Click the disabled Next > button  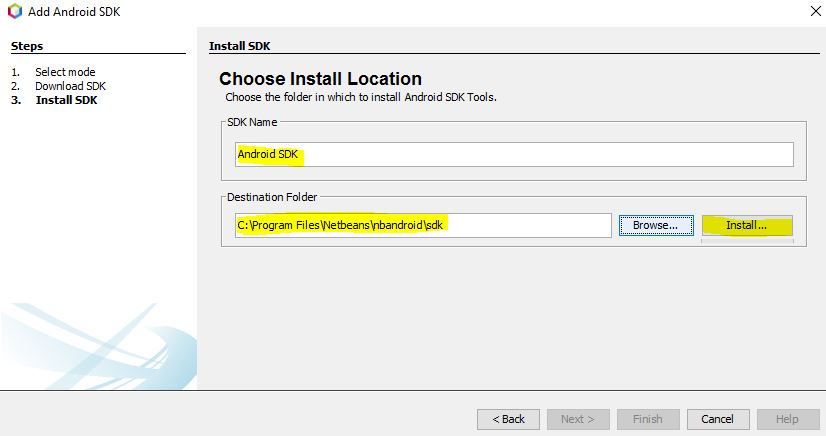pos(578,419)
